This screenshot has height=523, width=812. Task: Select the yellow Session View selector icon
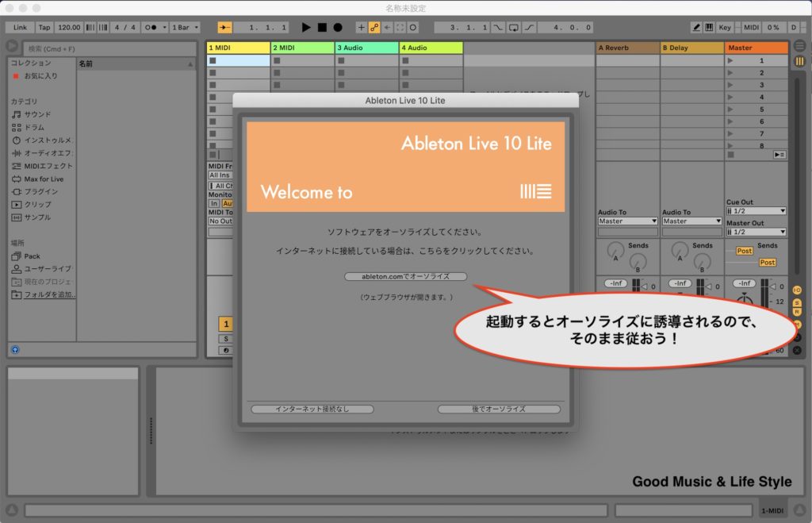coord(799,61)
